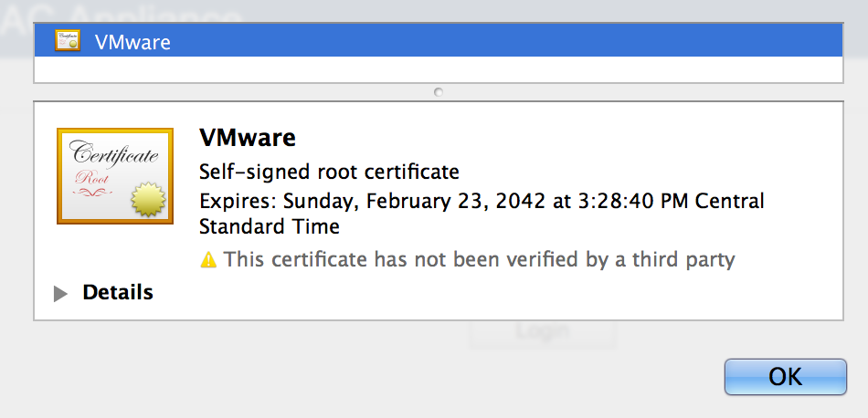
Task: Click empty white area below VMware row
Action: (439, 69)
